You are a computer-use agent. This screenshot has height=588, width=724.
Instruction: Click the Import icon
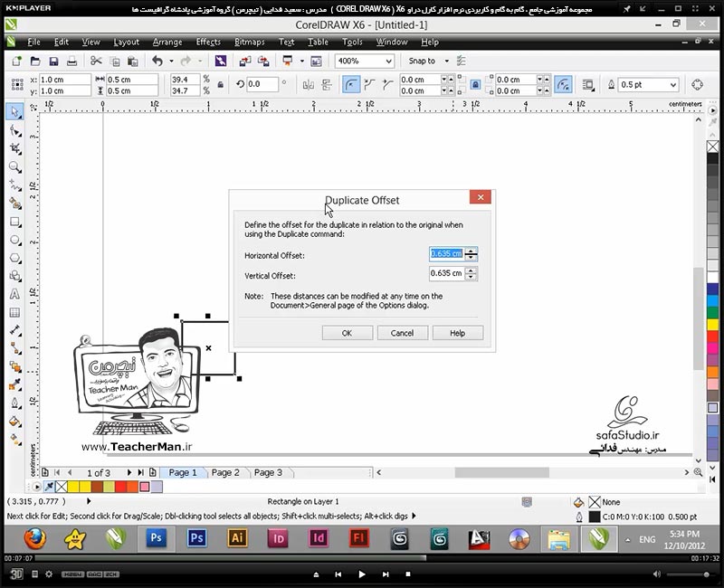click(x=245, y=61)
